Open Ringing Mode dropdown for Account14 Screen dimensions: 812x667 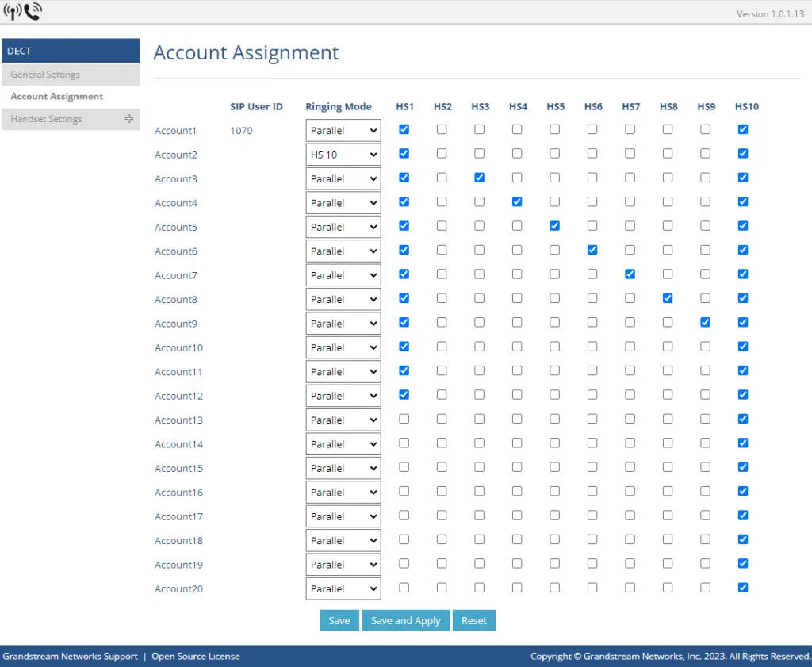pyautogui.click(x=343, y=444)
